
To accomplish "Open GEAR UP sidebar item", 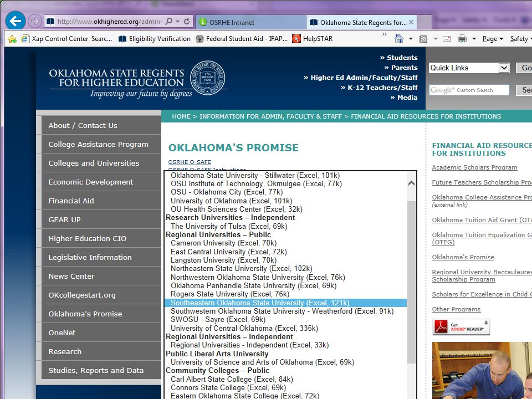I will (101, 219).
